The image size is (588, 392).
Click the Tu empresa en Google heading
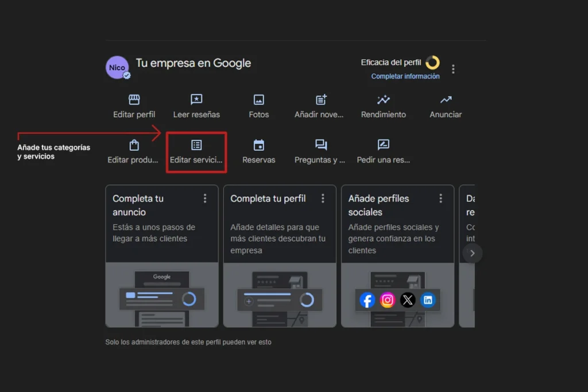(x=193, y=63)
